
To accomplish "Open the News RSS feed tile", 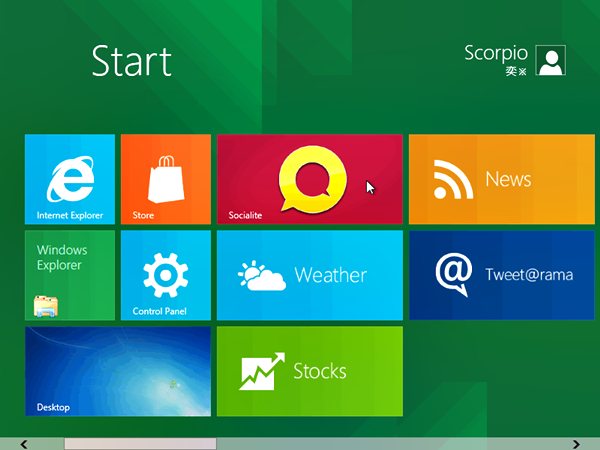I will 502,179.
